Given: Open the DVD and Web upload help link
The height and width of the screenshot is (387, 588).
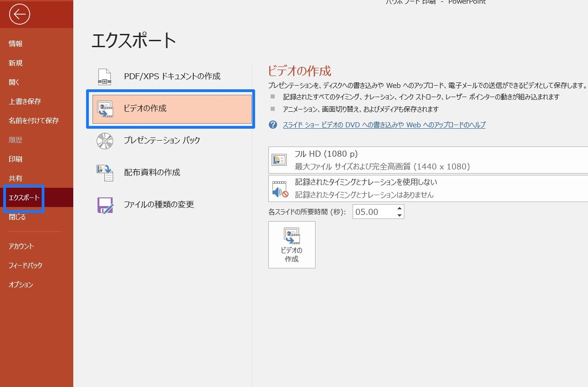Looking at the screenshot, I should [x=384, y=125].
